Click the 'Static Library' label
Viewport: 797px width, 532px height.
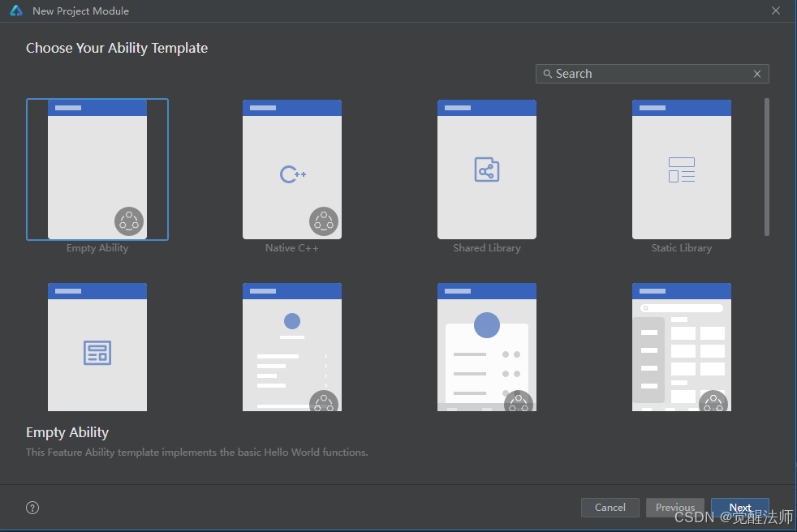tap(682, 248)
